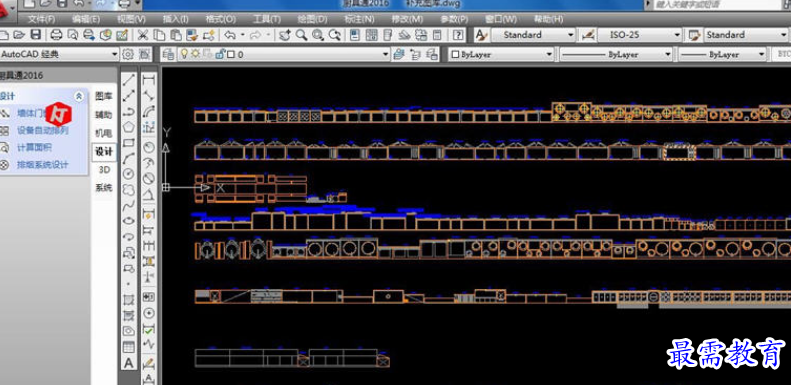
Task: Toggle layer 0 lightbulb on/off
Action: 185,54
